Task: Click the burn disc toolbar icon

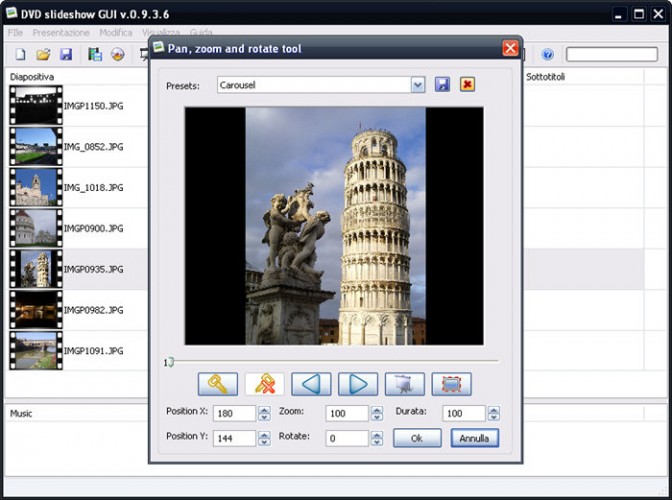Action: coord(118,54)
